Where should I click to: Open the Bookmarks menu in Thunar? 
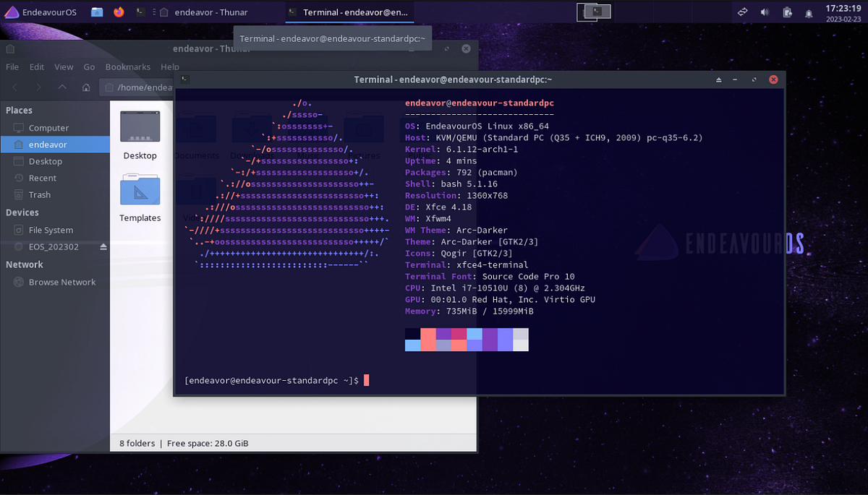127,66
